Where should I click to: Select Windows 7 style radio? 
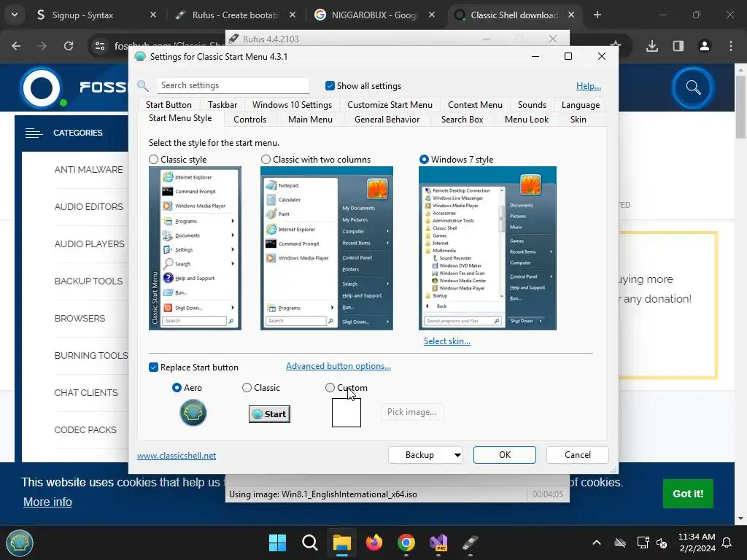coord(424,160)
